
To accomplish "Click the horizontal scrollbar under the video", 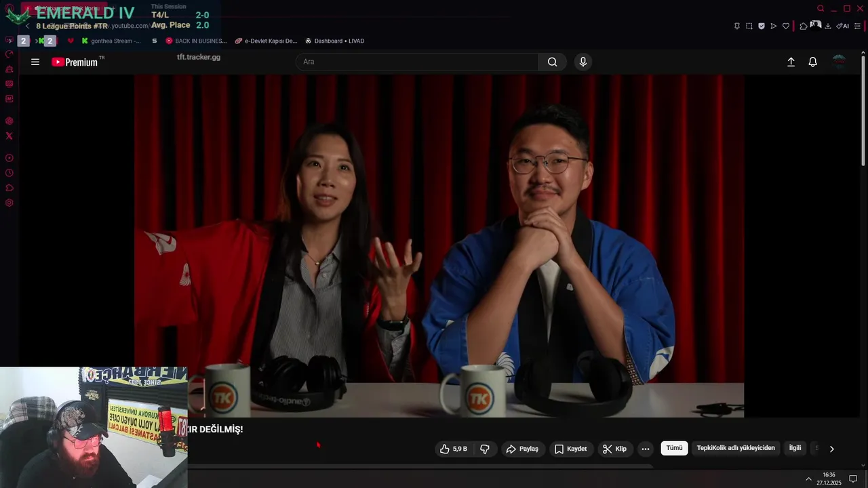I will click(x=420, y=466).
